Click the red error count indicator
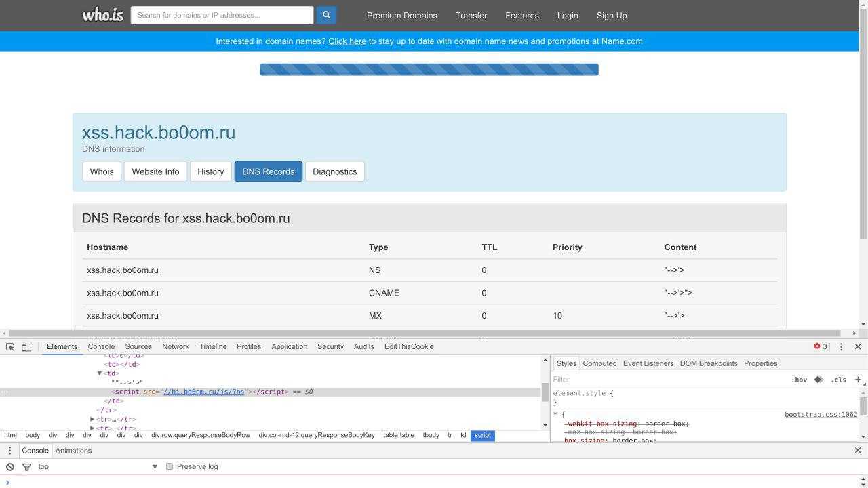The width and height of the screenshot is (868, 488). pos(821,346)
